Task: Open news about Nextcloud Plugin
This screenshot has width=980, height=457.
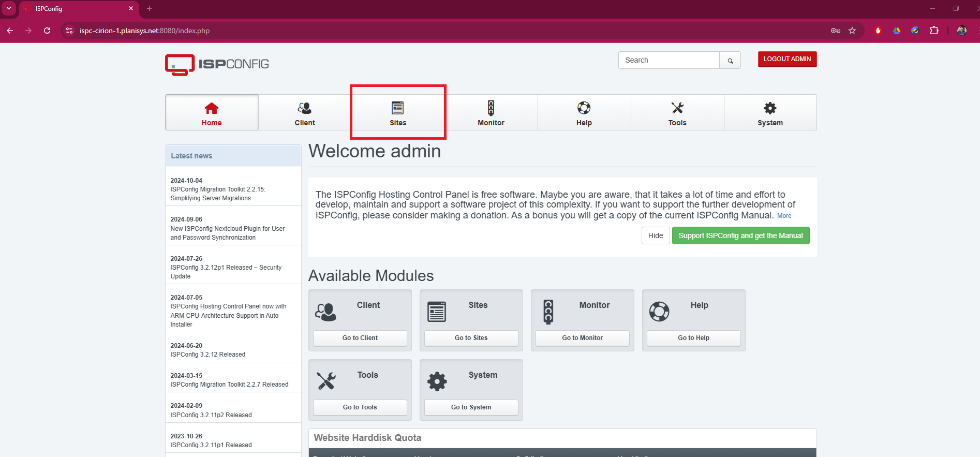Action: (228, 233)
